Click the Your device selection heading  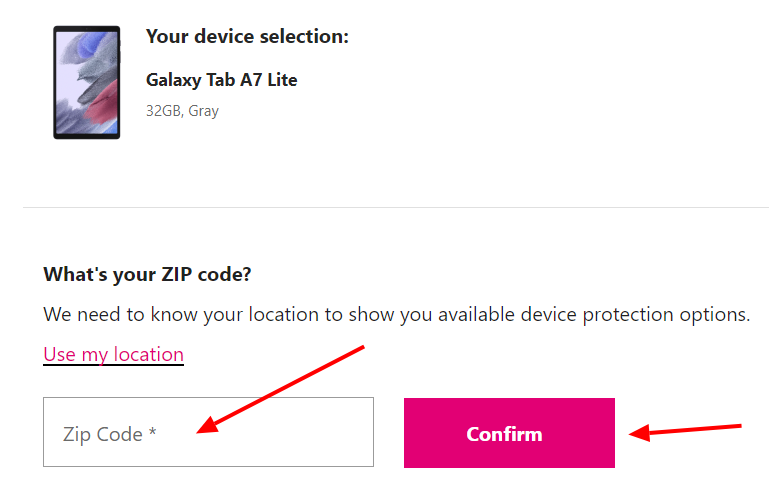[x=247, y=36]
